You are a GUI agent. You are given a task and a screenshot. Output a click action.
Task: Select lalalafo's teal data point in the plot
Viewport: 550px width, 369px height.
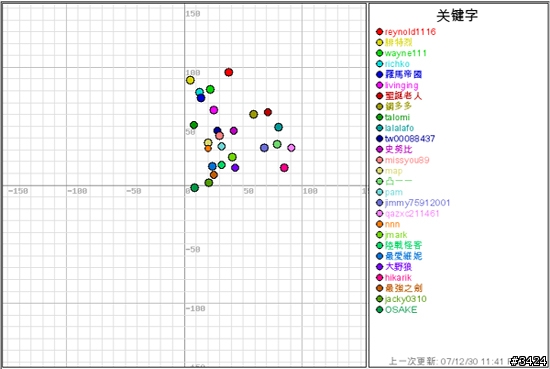(279, 127)
